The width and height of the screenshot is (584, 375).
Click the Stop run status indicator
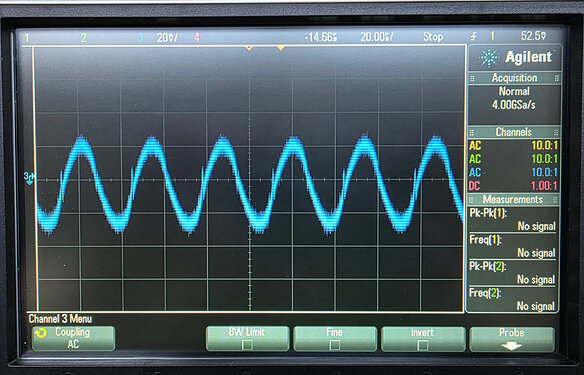point(433,37)
